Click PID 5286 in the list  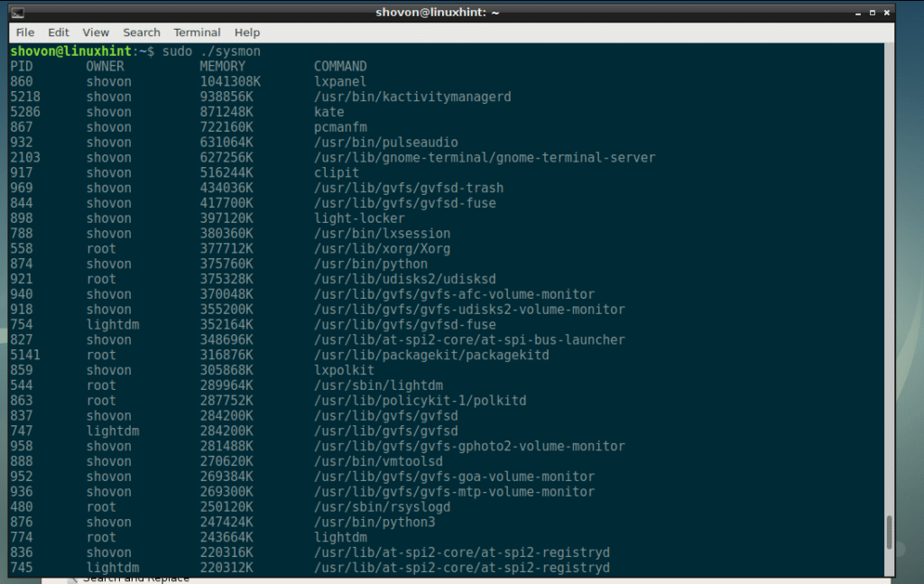click(x=25, y=112)
